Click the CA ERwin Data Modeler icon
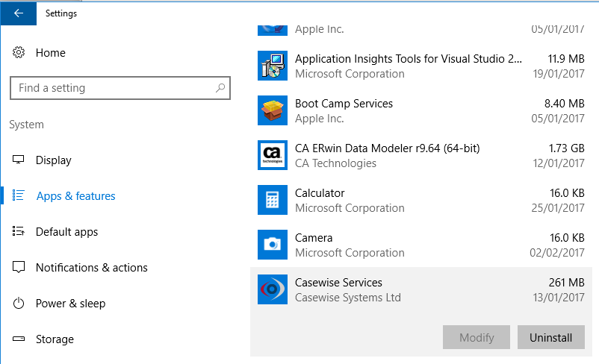The height and width of the screenshot is (364, 599). pos(272,155)
